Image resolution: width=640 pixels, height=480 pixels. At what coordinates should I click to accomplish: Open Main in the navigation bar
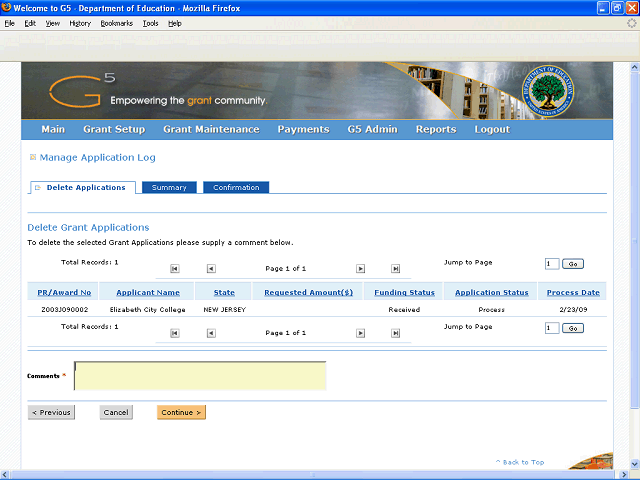point(53,129)
